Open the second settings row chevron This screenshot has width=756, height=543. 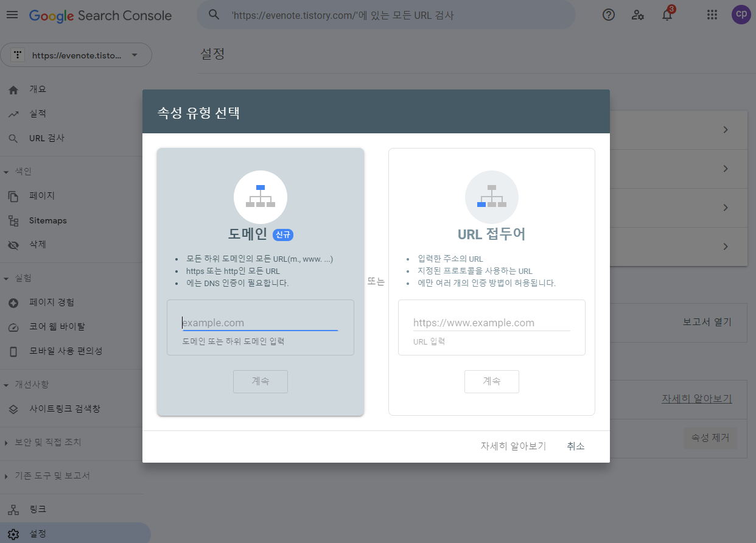tap(726, 169)
